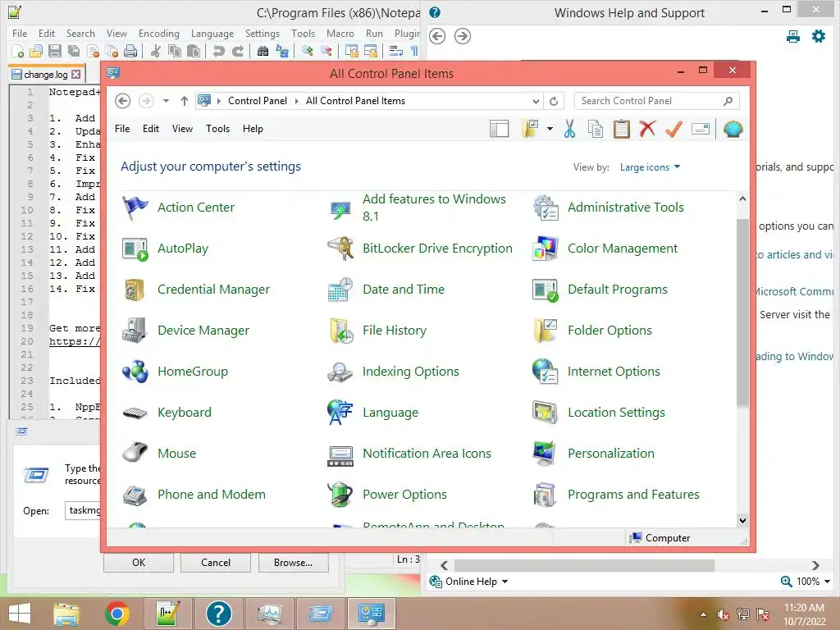Click the orange checkmark Properties icon
Viewport: 840px width, 630px height.
coord(674,129)
